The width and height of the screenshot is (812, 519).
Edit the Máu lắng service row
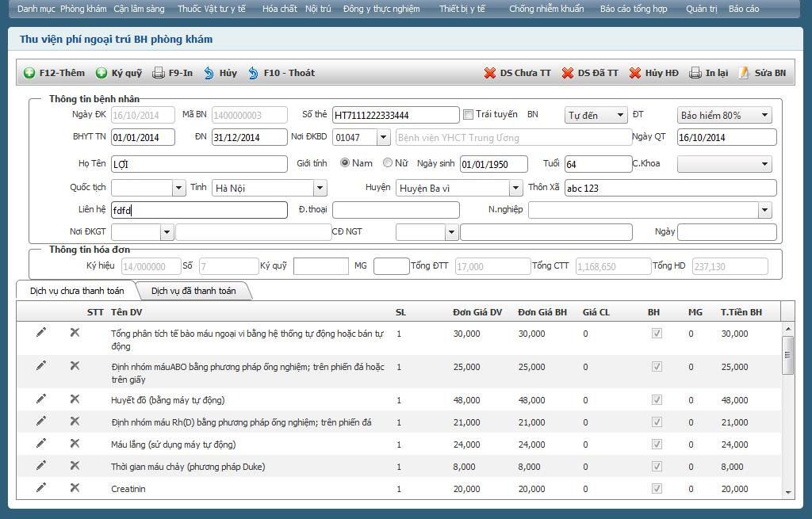click(41, 443)
